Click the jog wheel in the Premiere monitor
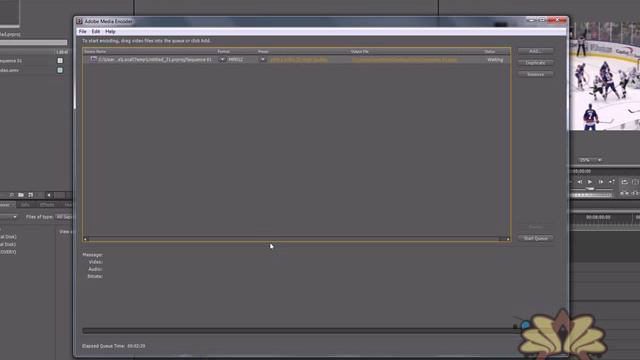The image size is (640, 360). [591, 195]
